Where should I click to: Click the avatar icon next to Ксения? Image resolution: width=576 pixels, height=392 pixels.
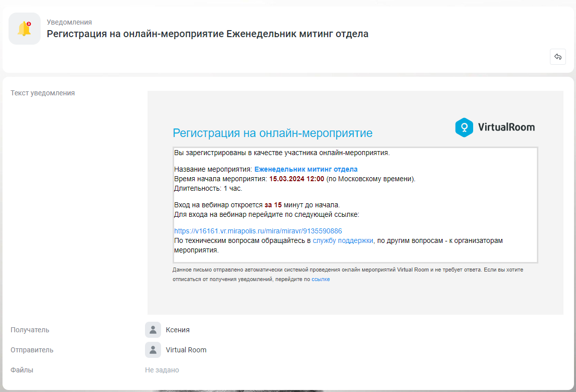click(x=153, y=330)
